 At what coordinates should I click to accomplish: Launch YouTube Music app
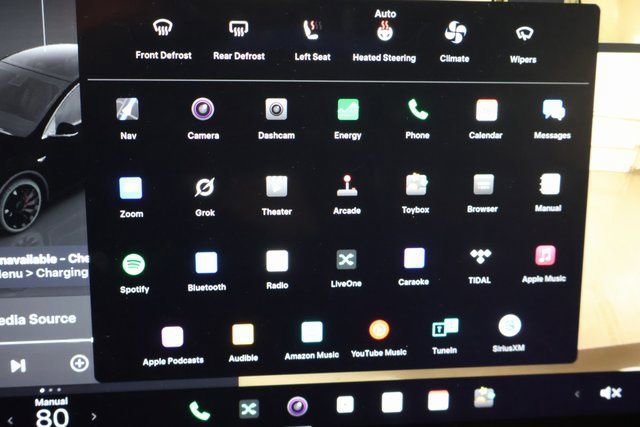click(x=379, y=330)
